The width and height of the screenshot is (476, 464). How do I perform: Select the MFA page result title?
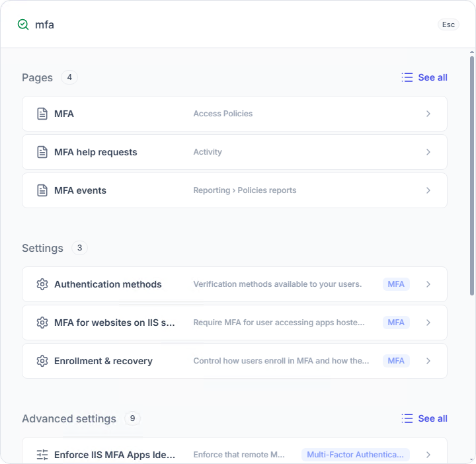64,114
